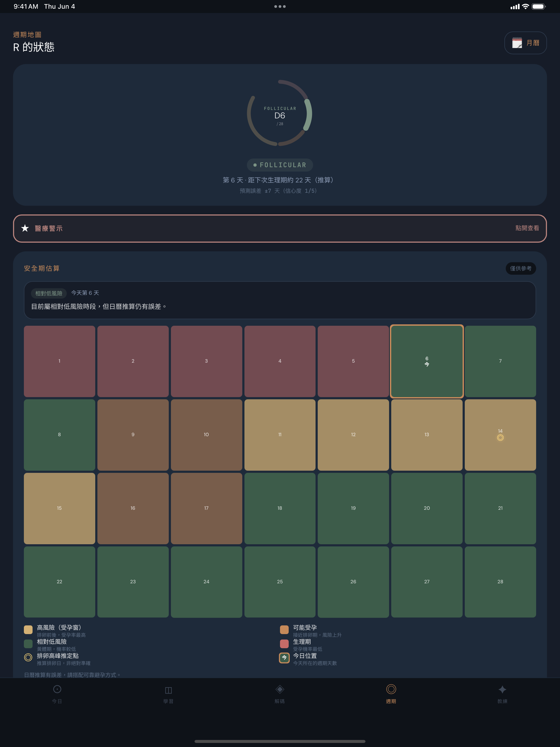This screenshot has width=560, height=747.
Task: Tap the 9:41 AM clock
Action: (x=26, y=7)
